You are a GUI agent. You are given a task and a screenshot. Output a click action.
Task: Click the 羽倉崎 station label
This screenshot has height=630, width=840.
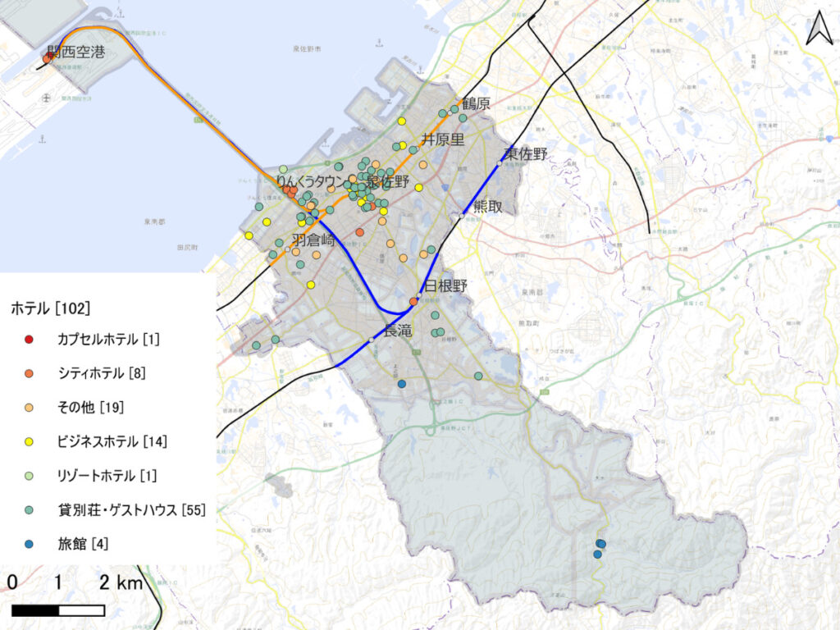[314, 240]
